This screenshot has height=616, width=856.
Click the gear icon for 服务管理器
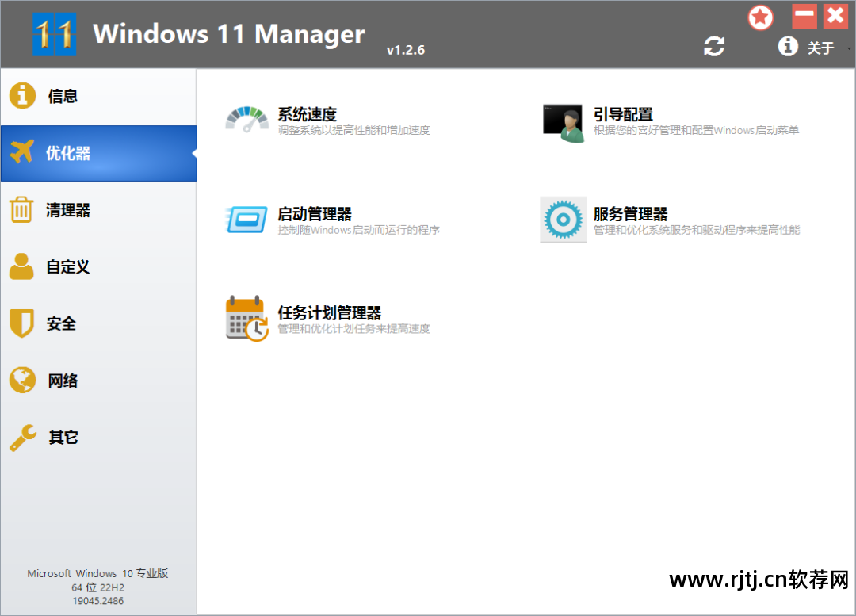click(564, 220)
